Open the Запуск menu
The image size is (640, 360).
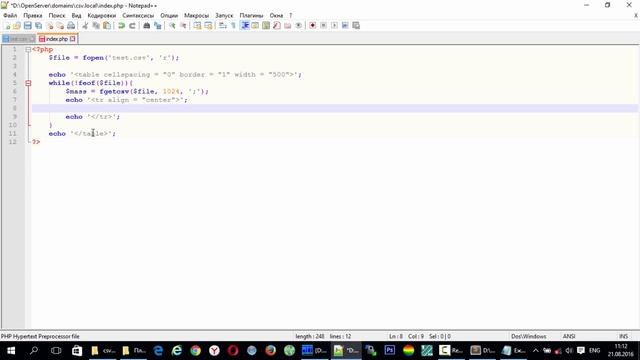click(x=224, y=16)
